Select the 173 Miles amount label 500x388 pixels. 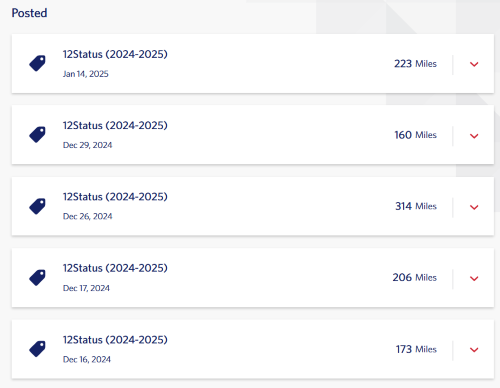[416, 349]
